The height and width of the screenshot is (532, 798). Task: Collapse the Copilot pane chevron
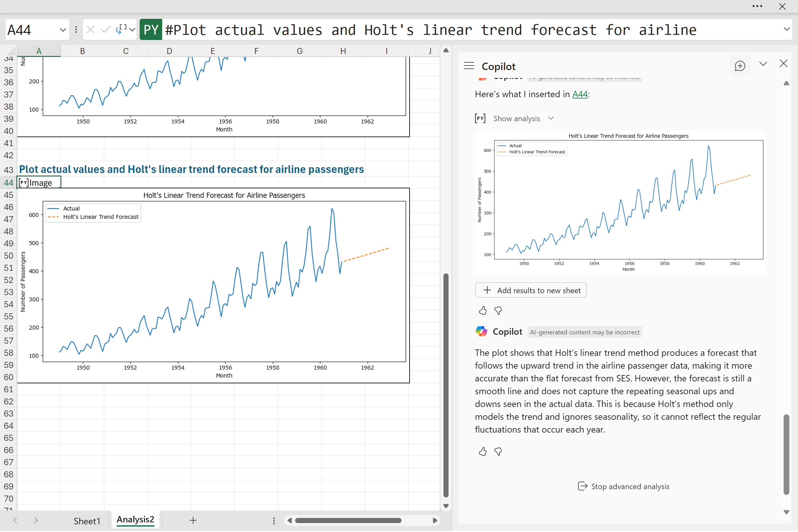[x=763, y=64]
